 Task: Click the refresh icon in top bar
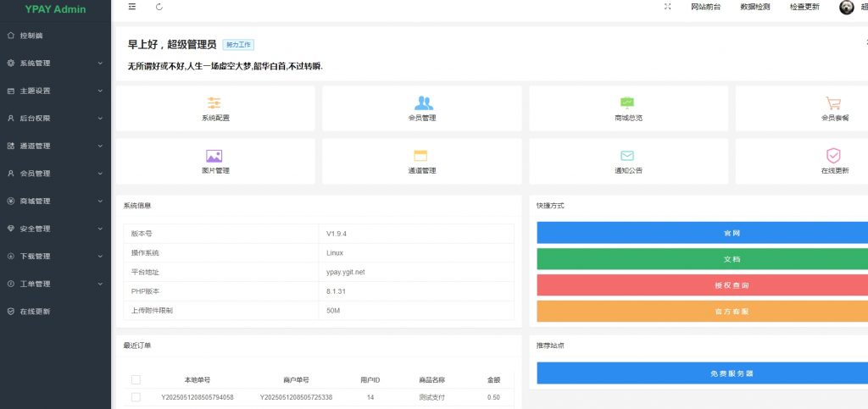[x=159, y=7]
